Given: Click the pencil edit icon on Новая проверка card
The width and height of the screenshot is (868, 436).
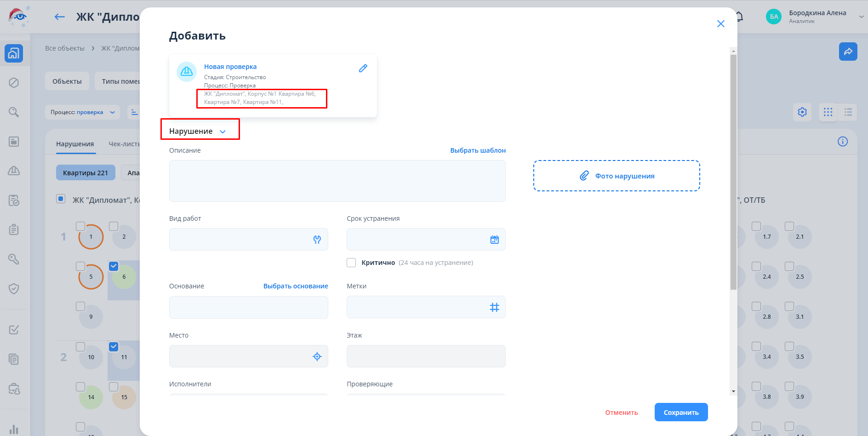Looking at the screenshot, I should [363, 69].
